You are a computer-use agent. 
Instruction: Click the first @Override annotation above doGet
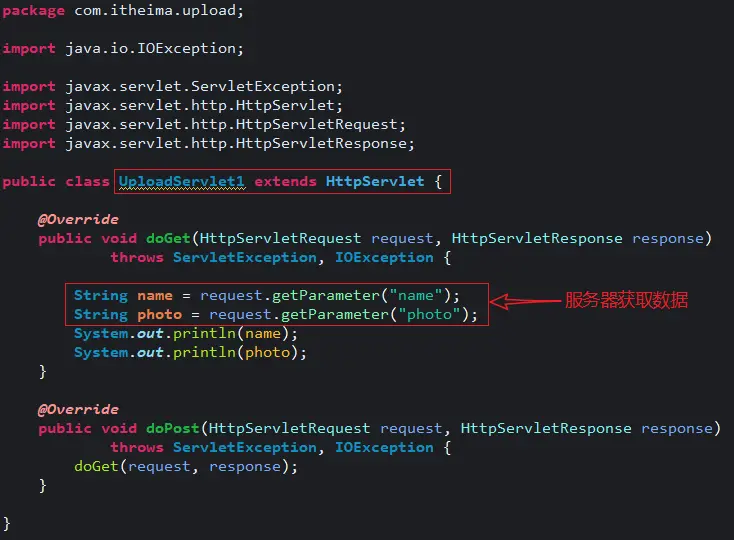78,219
